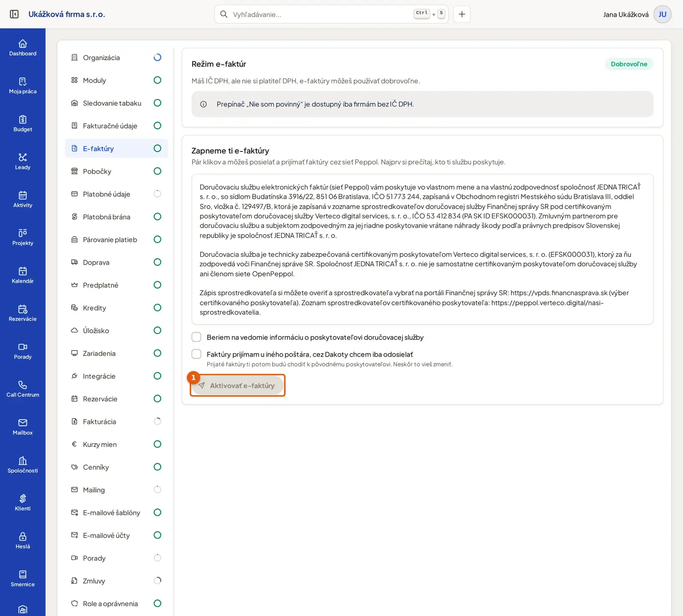This screenshot has width=683, height=616.
Task: Open Kurzy mien settings
Action: 116,444
